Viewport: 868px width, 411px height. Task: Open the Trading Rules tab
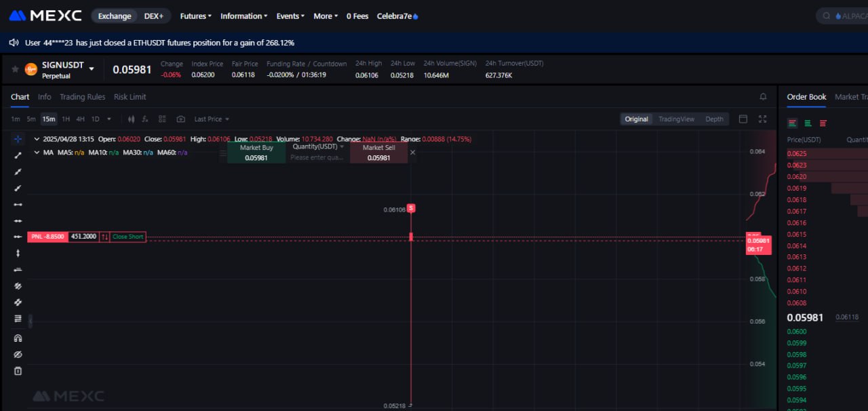tap(82, 97)
